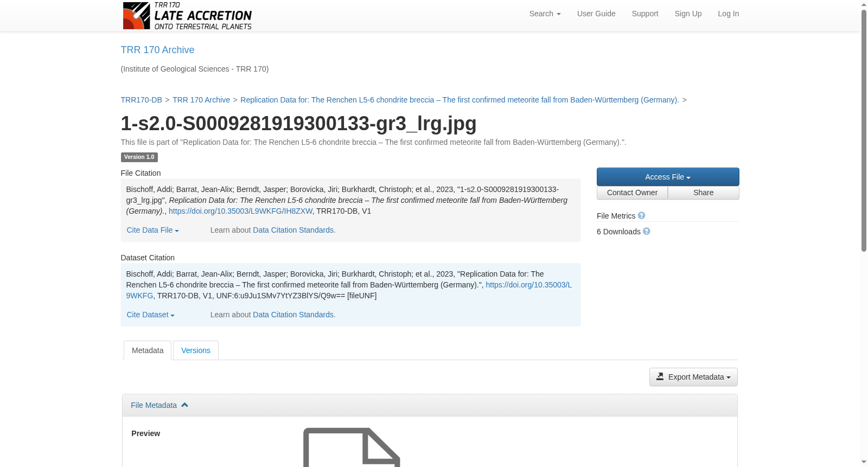Viewport: 868px width, 467px height.
Task: Open the Cite Dataset dropdown
Action: point(150,315)
